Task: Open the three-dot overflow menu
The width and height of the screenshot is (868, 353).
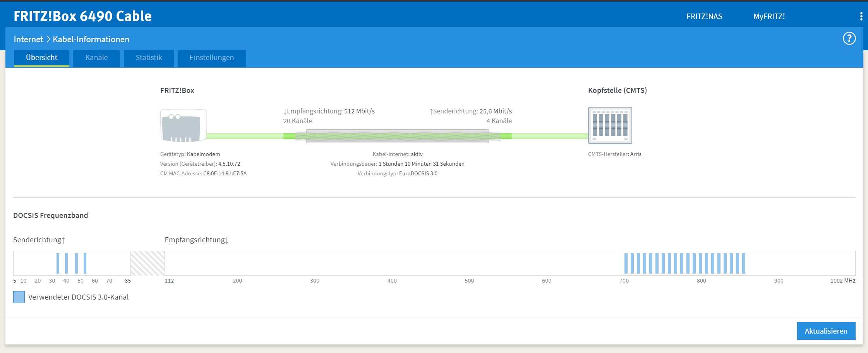Action: pyautogui.click(x=861, y=16)
